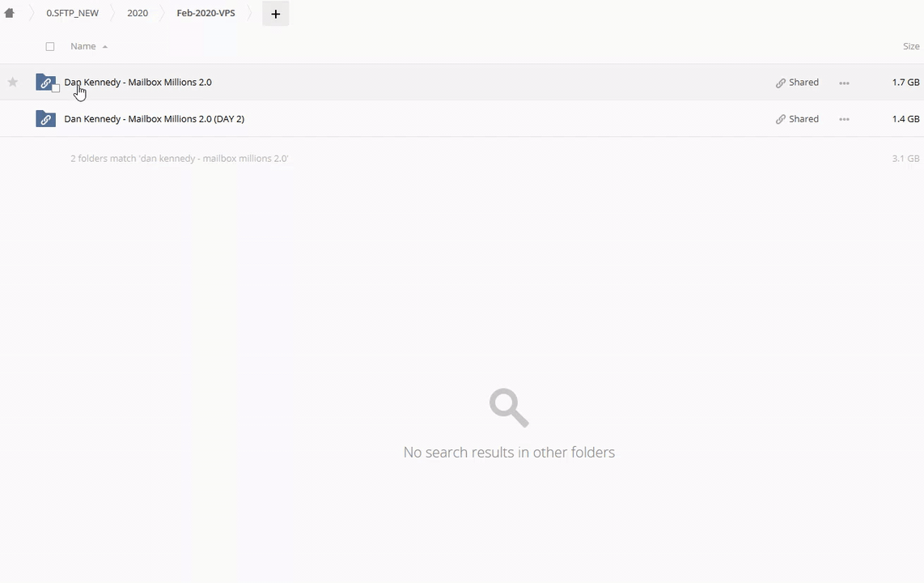This screenshot has width=924, height=583.
Task: Click the sort arrow next to the Name column
Action: pos(105,47)
